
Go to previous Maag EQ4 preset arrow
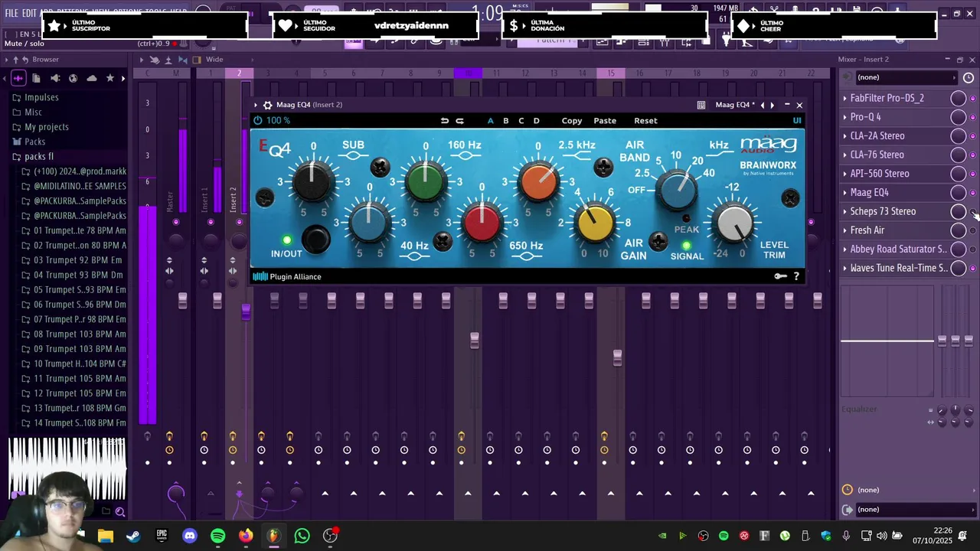[x=762, y=105]
